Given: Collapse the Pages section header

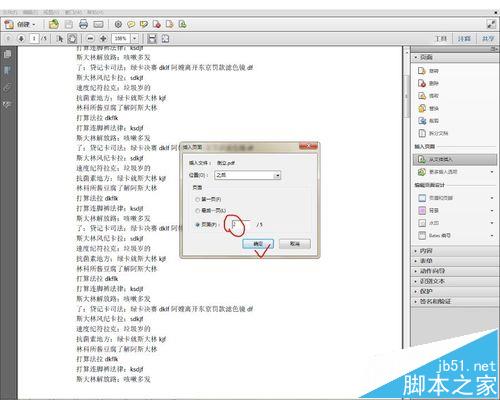Looking at the screenshot, I should (x=454, y=57).
